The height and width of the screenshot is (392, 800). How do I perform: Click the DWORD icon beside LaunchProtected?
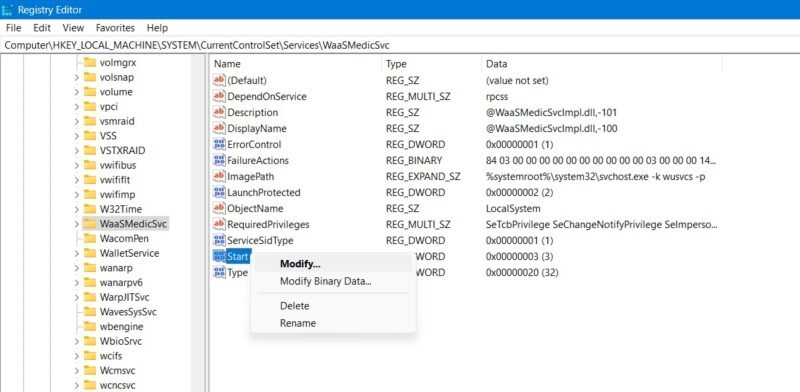coord(219,192)
